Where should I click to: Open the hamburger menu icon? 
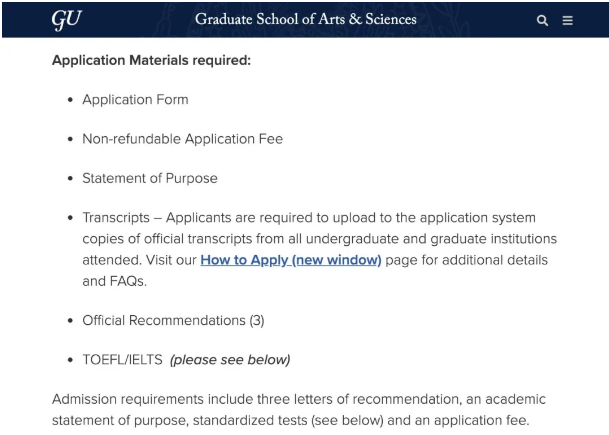pos(568,20)
